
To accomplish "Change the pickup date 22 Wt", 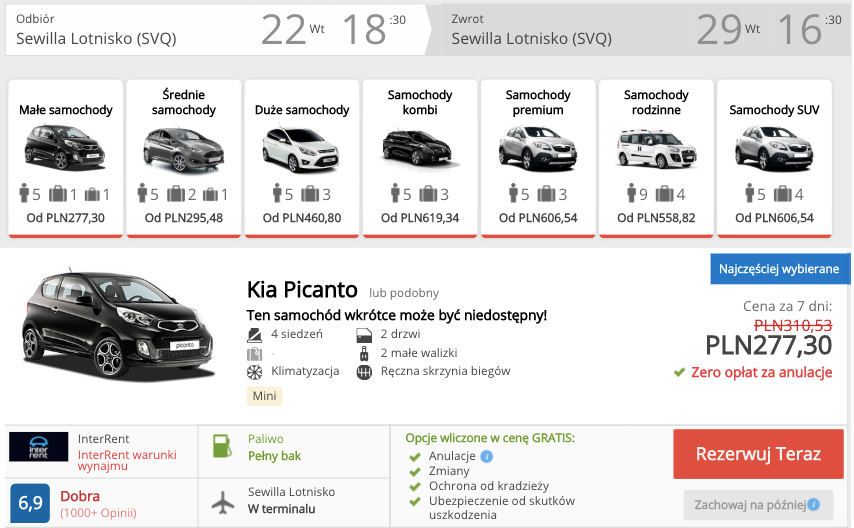I will (292, 29).
